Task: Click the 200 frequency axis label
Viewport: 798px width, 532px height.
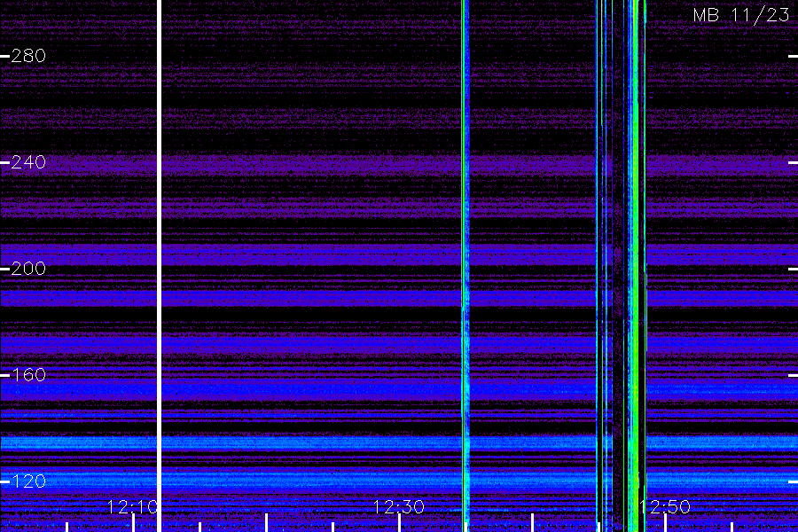Action: tap(28, 269)
